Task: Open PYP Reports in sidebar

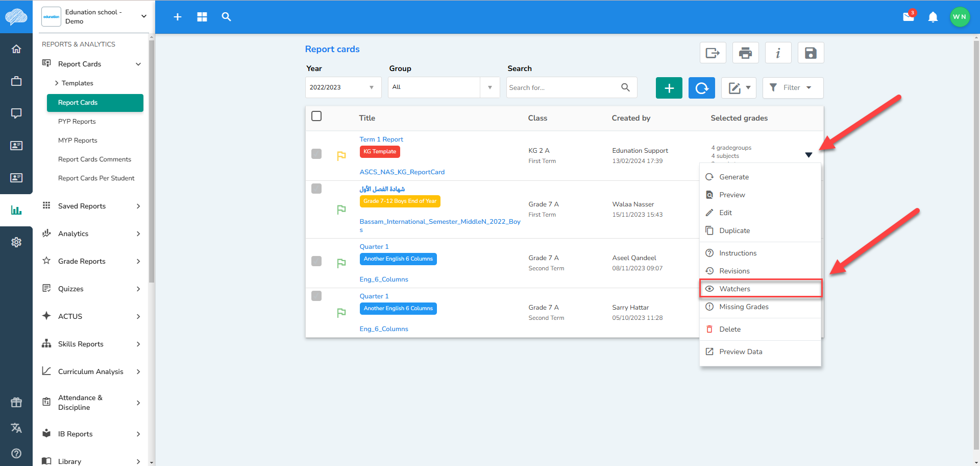Action: pos(77,122)
